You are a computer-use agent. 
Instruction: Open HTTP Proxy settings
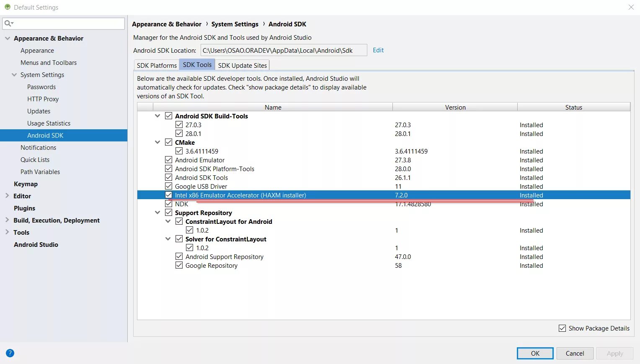point(43,99)
